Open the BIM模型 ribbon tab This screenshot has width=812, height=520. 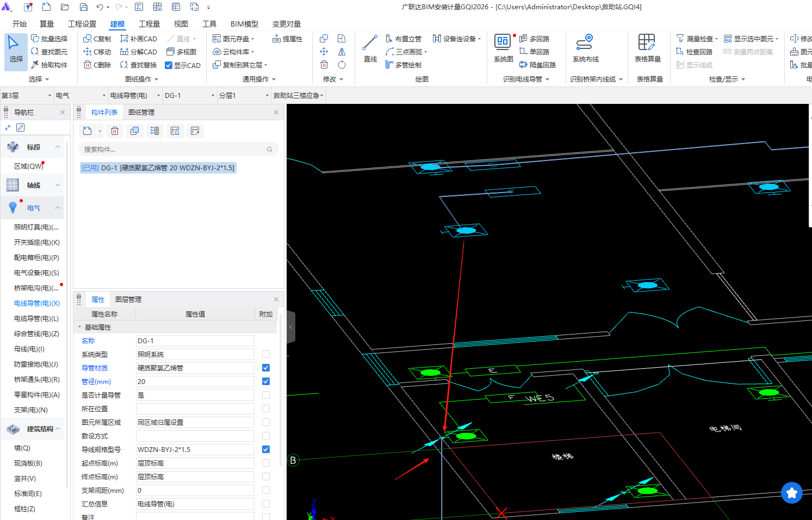point(244,24)
